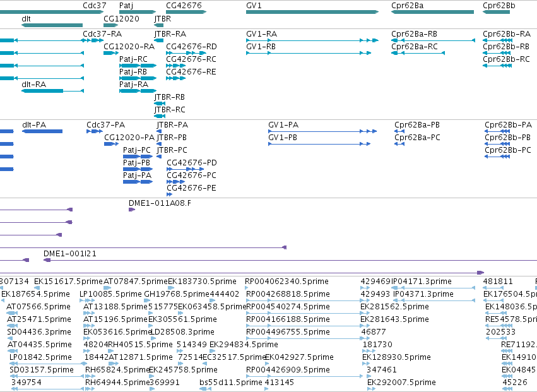This screenshot has height=392, width=537.
Task: Select the SD04436.3prime EST label
Action: click(39, 331)
